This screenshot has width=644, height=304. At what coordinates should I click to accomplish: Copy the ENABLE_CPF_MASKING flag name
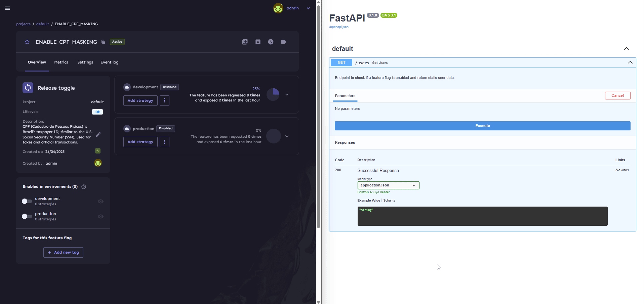pyautogui.click(x=103, y=42)
